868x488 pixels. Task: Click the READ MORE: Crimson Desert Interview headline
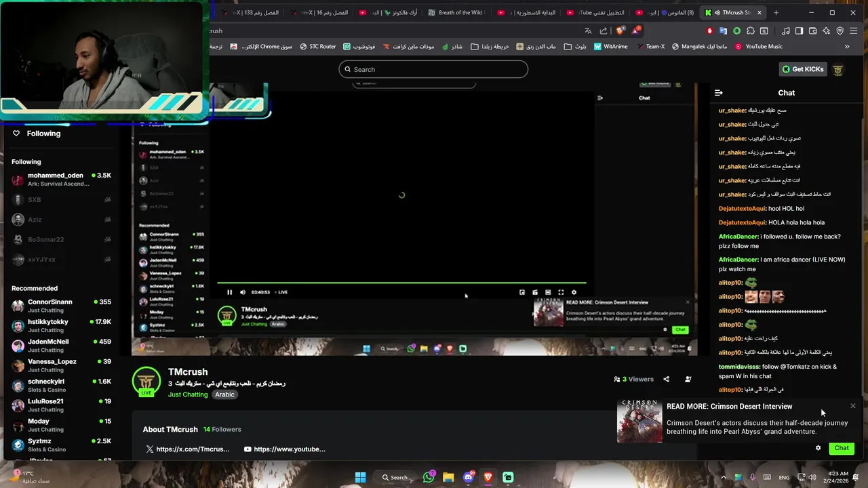click(729, 407)
